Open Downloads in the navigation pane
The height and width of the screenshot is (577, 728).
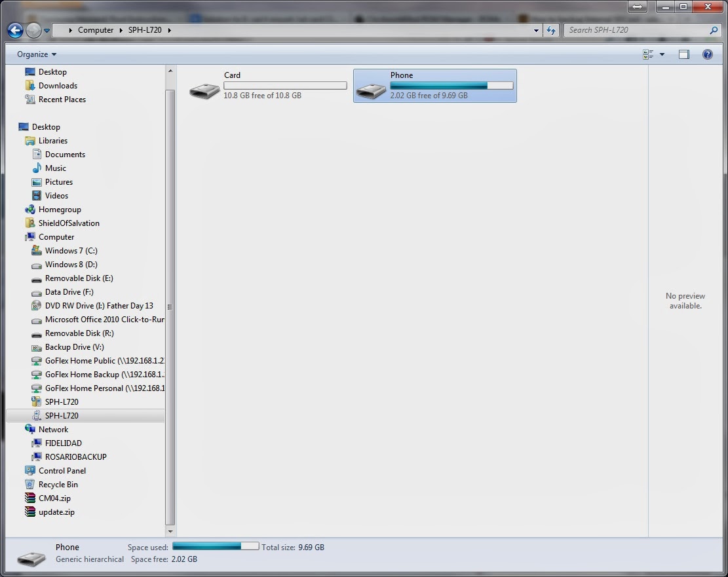(x=51, y=86)
